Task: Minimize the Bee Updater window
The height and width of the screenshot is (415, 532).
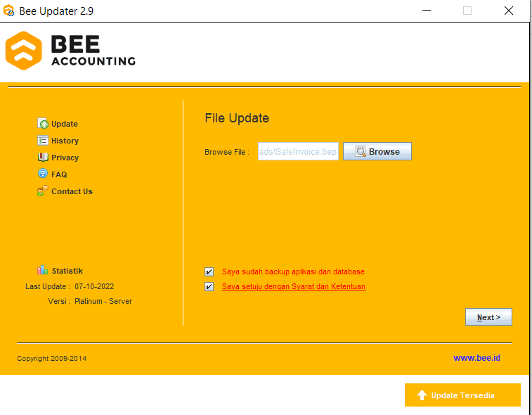Action: [x=427, y=11]
